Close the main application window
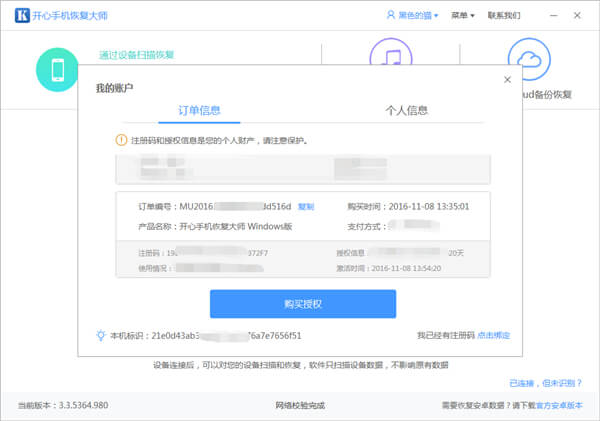 pos(577,15)
